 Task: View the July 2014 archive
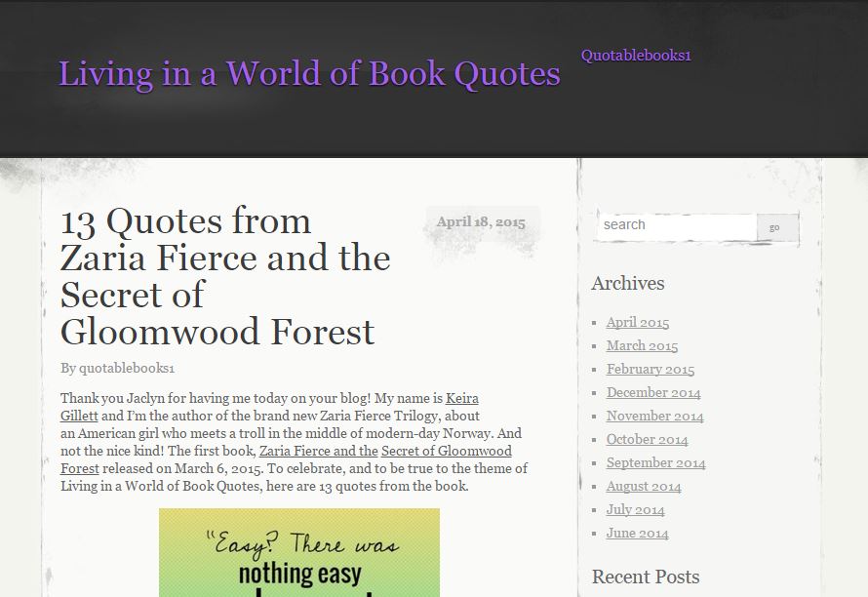(635, 510)
